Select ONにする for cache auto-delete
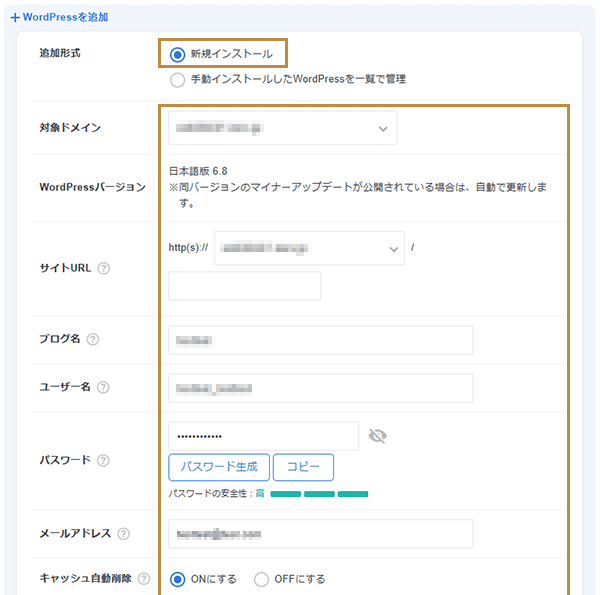The width and height of the screenshot is (600, 595). (x=177, y=579)
